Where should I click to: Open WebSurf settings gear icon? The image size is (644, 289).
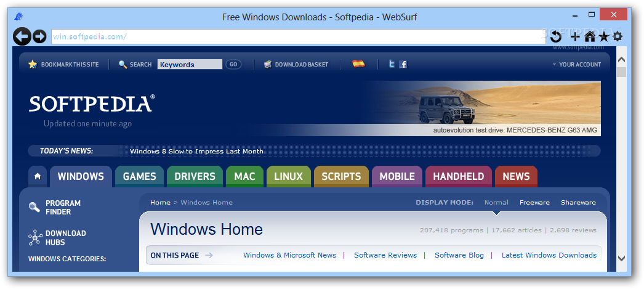point(618,36)
